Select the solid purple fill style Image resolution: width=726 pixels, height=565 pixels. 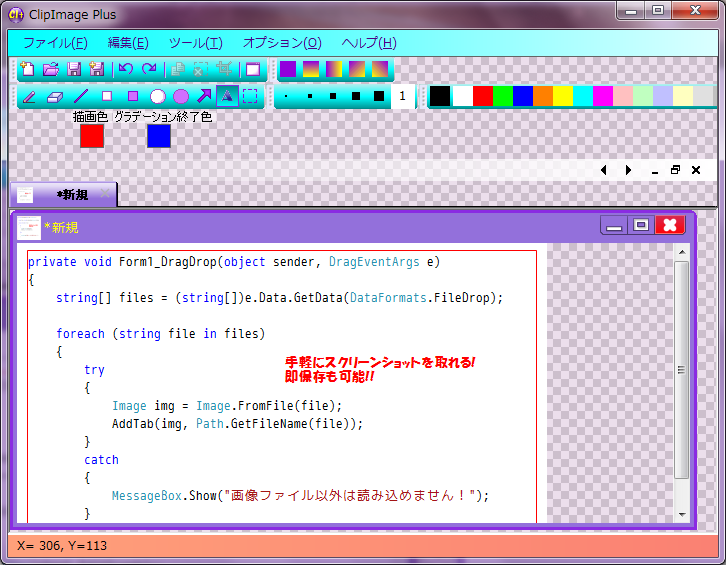[x=287, y=70]
